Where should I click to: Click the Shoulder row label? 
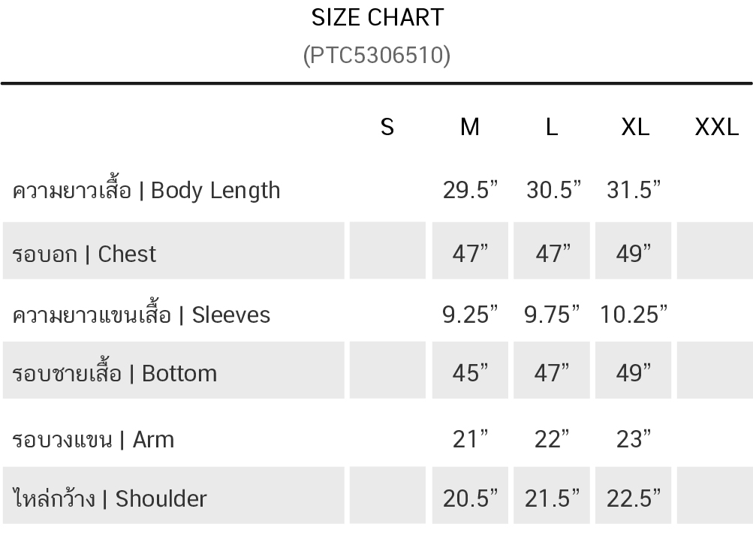[110, 498]
